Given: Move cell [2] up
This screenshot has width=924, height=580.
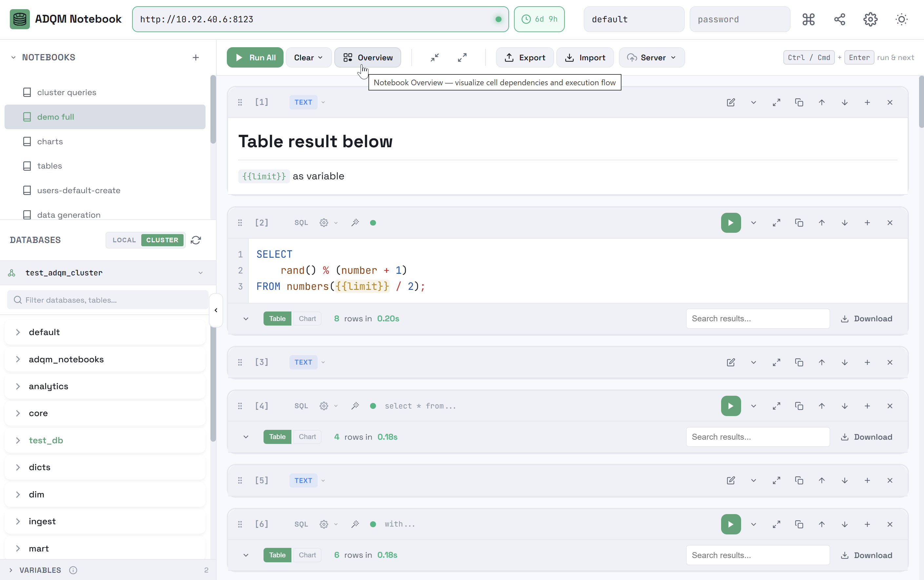Looking at the screenshot, I should coord(822,223).
